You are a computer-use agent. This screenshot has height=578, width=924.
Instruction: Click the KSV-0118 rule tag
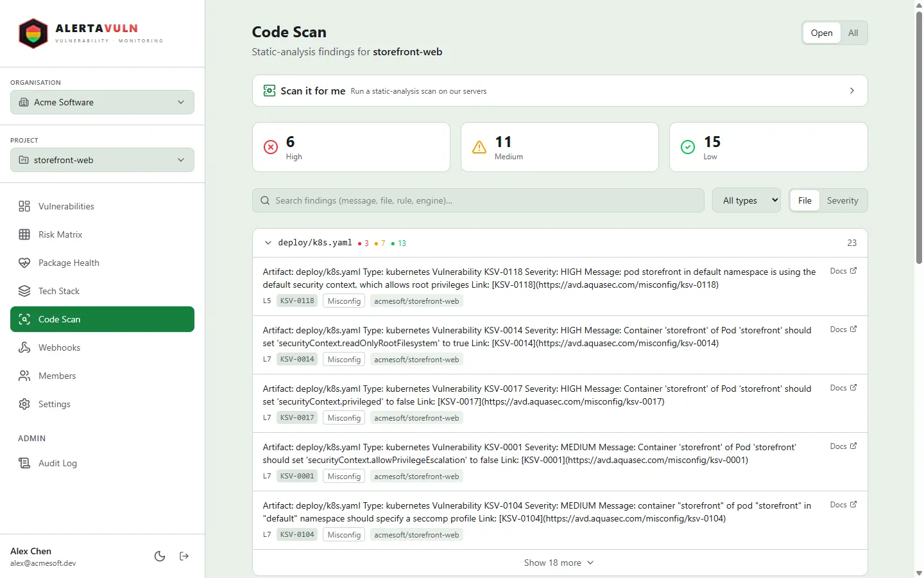297,301
